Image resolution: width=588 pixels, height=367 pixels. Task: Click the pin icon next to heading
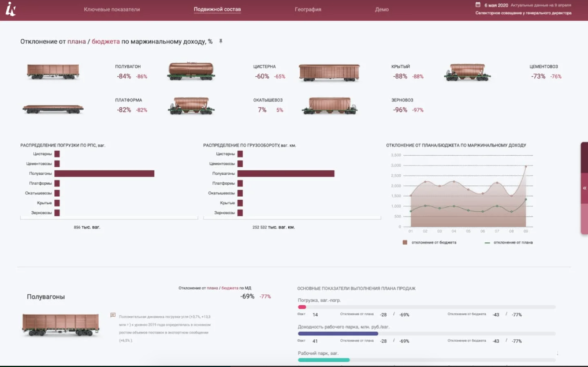point(221,41)
